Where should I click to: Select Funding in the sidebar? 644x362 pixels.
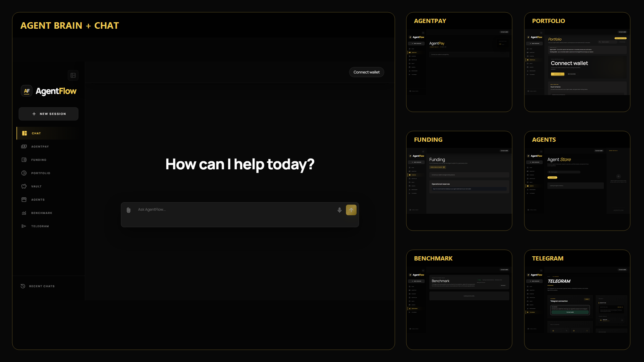39,160
